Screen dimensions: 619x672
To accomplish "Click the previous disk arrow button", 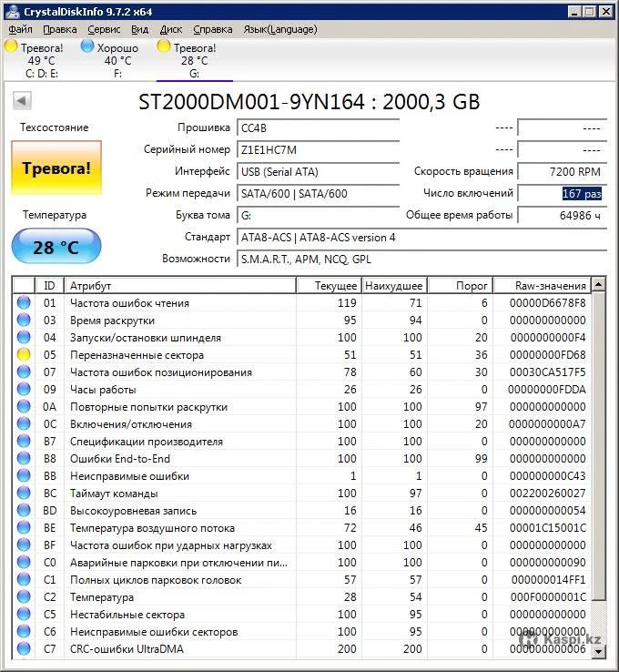I will point(23,101).
